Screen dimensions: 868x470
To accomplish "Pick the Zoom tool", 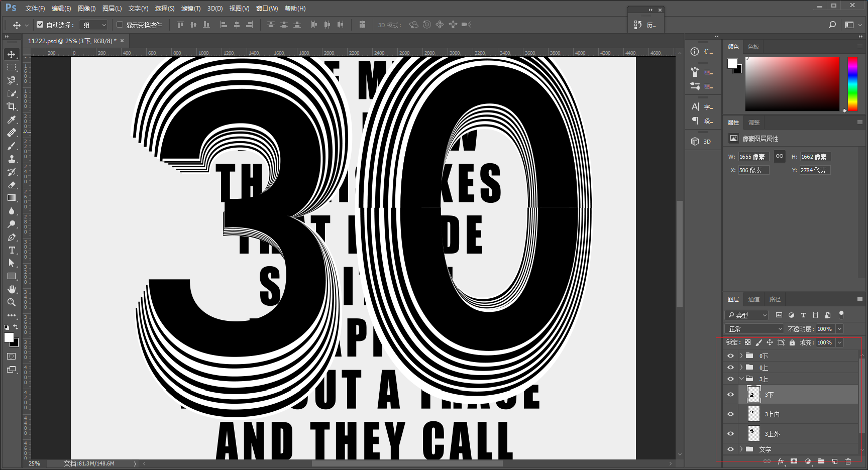I will coord(12,302).
